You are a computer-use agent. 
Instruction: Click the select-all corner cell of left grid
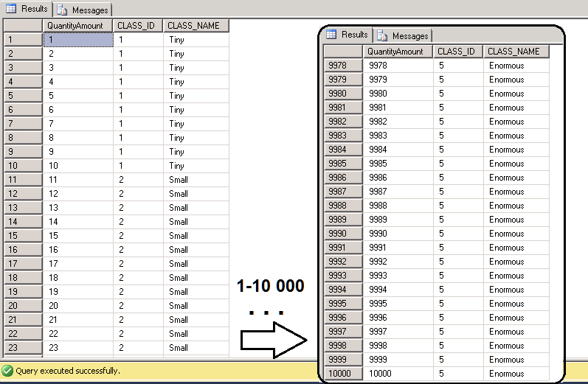[x=21, y=25]
